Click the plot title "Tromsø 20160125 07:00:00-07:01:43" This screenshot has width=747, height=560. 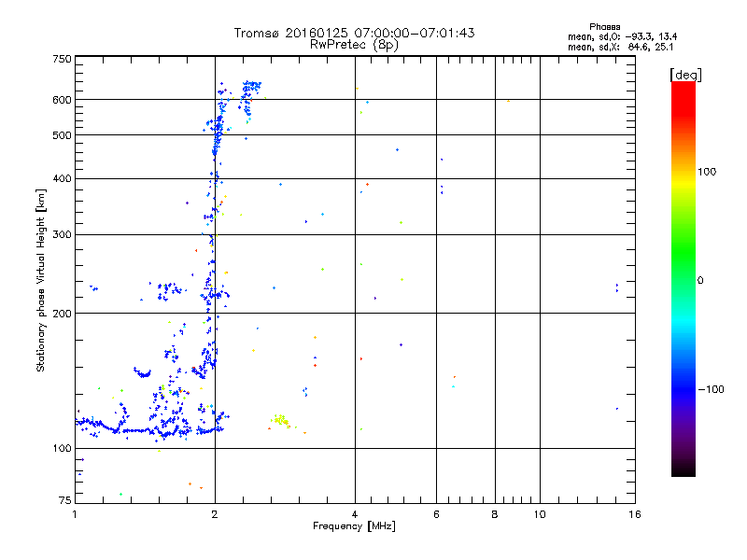point(354,33)
